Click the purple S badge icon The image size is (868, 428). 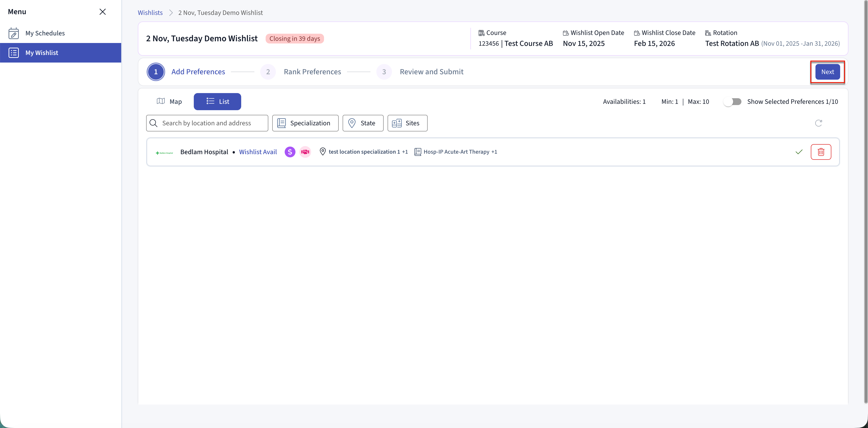click(290, 152)
